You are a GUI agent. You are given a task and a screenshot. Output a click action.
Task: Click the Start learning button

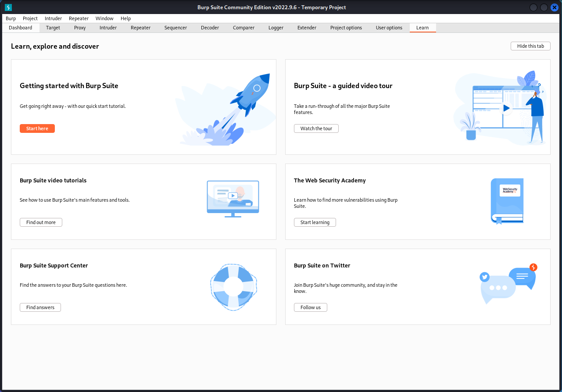(x=315, y=222)
